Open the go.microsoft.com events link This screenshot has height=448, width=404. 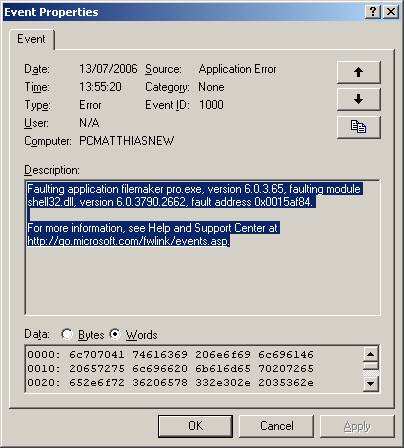(128, 241)
